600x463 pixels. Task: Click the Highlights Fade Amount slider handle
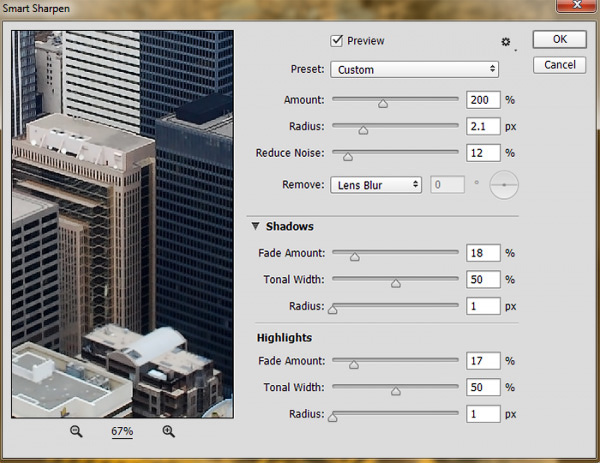click(354, 365)
